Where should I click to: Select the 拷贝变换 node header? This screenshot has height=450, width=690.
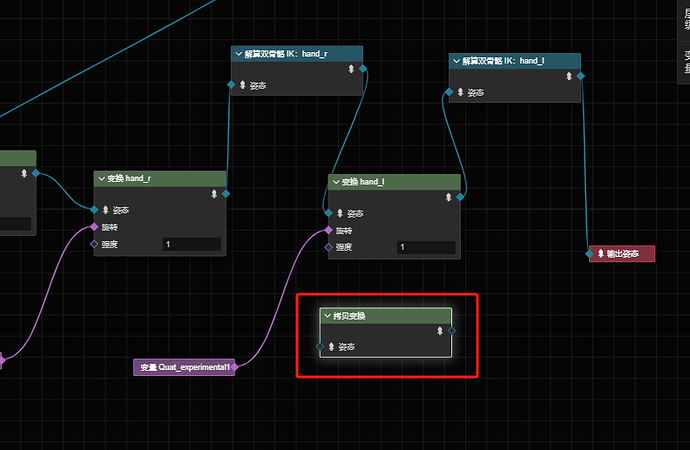tap(385, 316)
